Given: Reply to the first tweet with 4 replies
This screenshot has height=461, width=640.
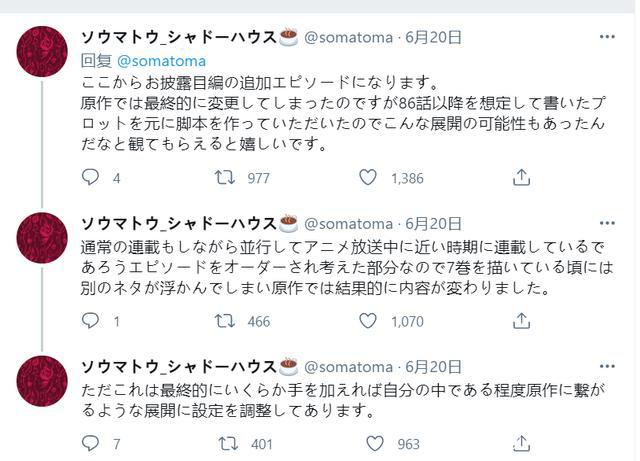Looking at the screenshot, I should (x=91, y=178).
